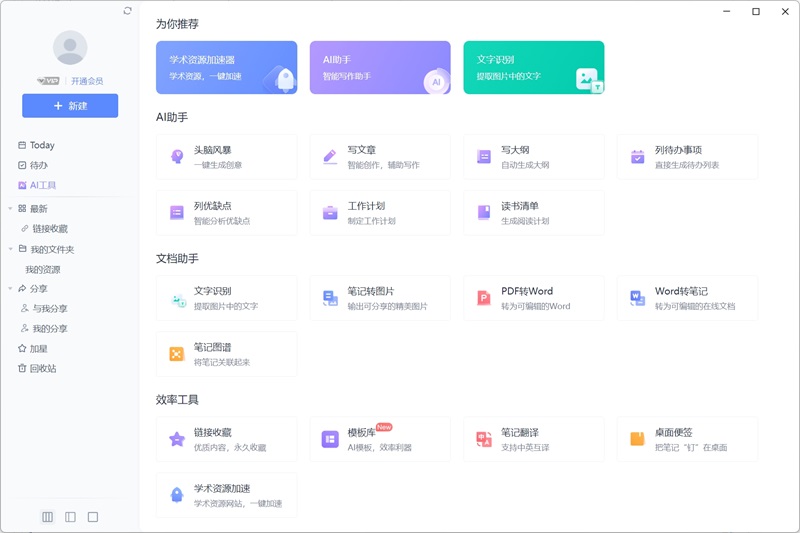Click the 列优缺点 list icon
Viewport: 800px width, 533px height.
coord(177,212)
